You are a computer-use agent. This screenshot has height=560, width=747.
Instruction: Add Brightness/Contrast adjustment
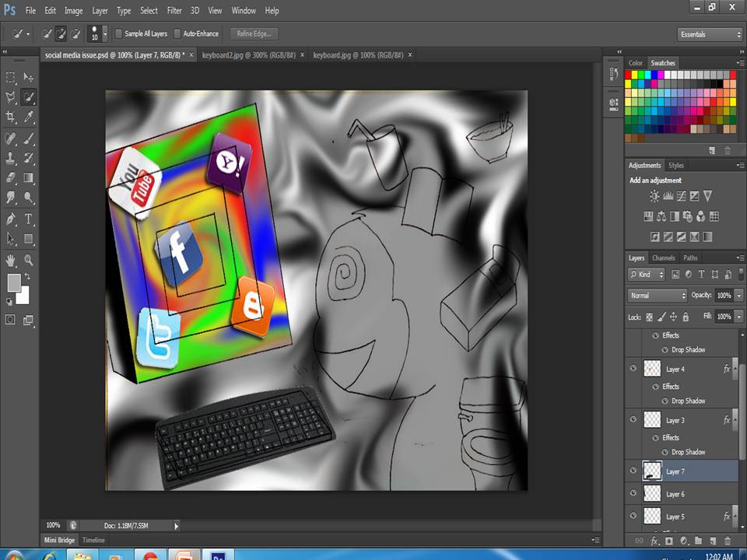654,196
